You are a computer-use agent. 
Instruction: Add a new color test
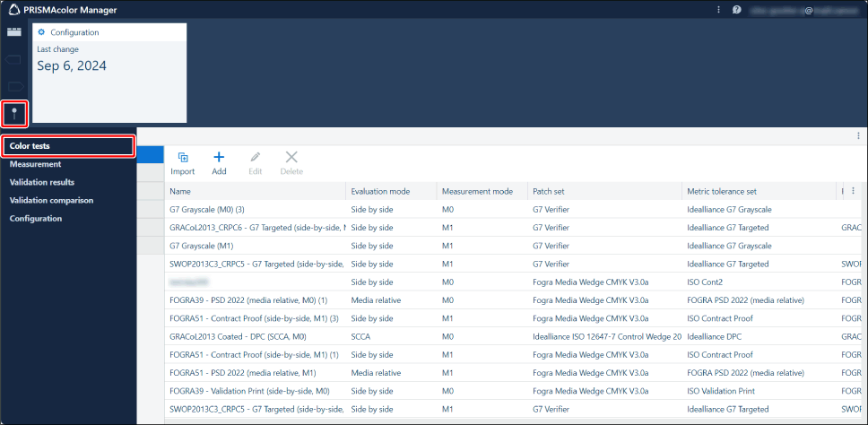tap(219, 157)
